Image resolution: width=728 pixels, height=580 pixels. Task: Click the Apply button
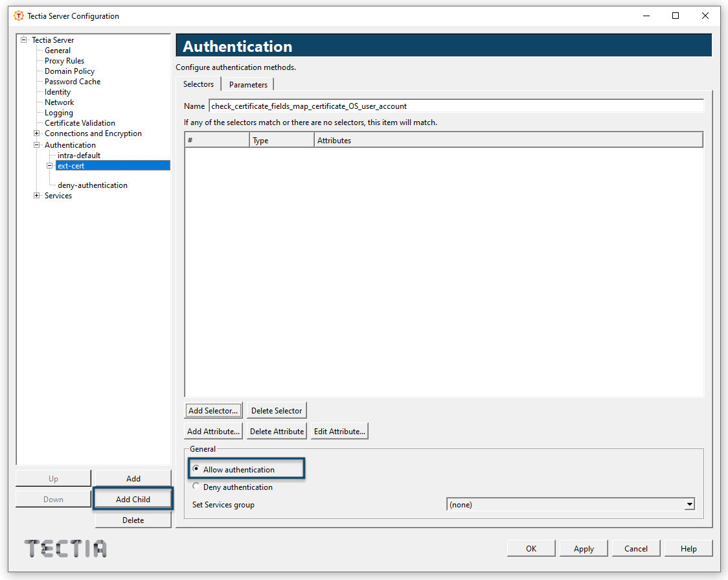pyautogui.click(x=584, y=548)
